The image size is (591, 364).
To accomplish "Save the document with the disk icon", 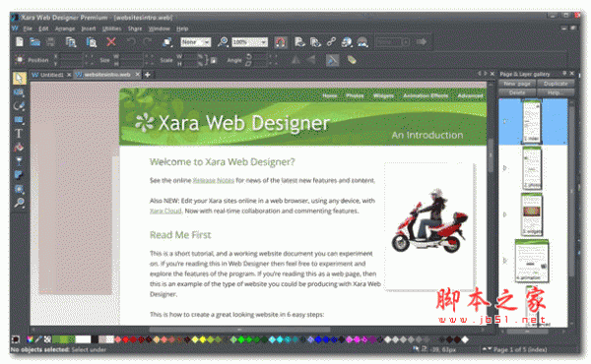I will (51, 42).
